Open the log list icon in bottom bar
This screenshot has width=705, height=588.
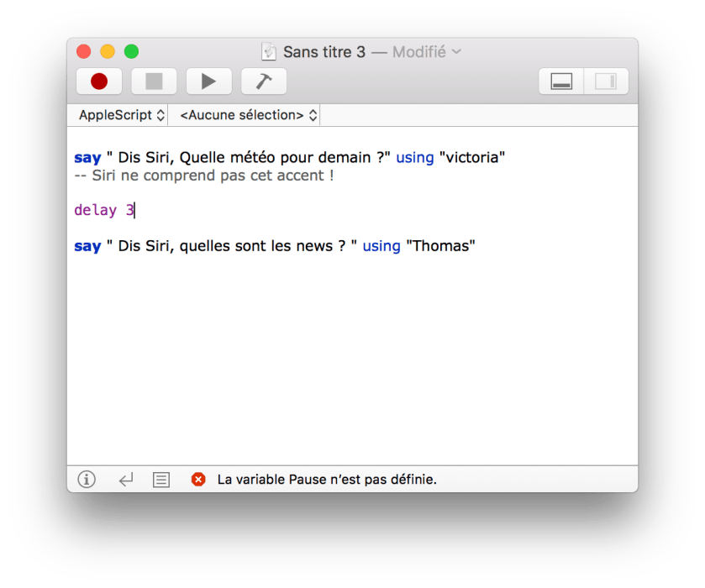click(x=161, y=480)
